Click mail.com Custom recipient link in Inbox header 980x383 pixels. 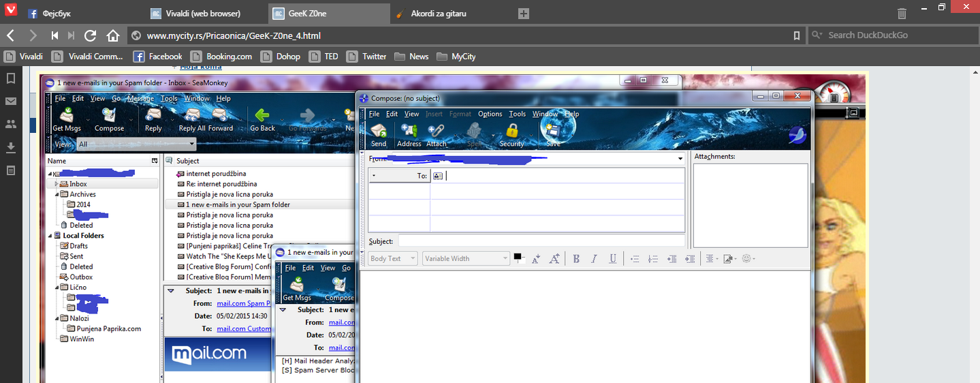click(x=243, y=328)
